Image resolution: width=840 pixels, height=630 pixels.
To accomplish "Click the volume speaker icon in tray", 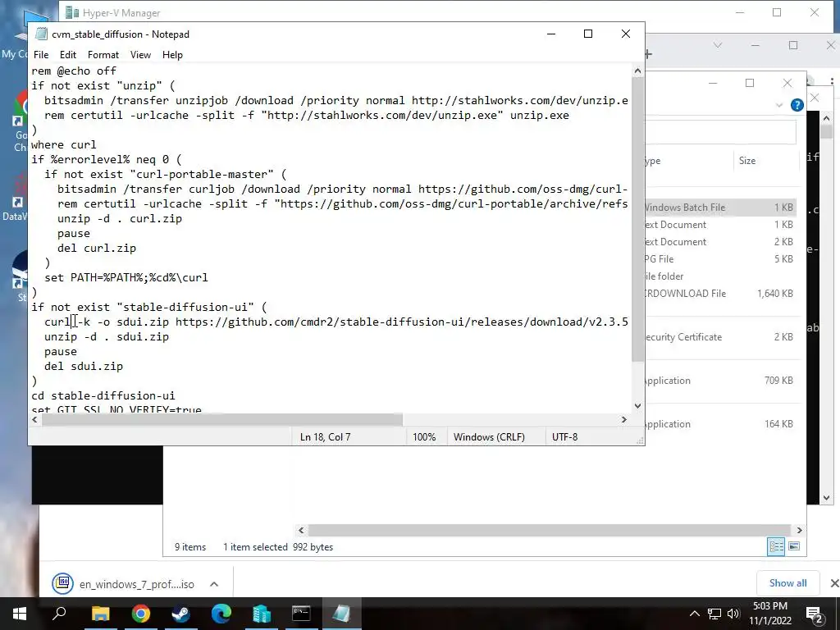I will (x=733, y=614).
